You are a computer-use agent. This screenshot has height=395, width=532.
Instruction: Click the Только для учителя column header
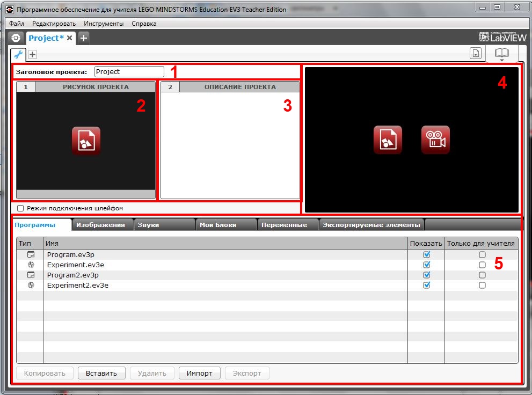[481, 244]
